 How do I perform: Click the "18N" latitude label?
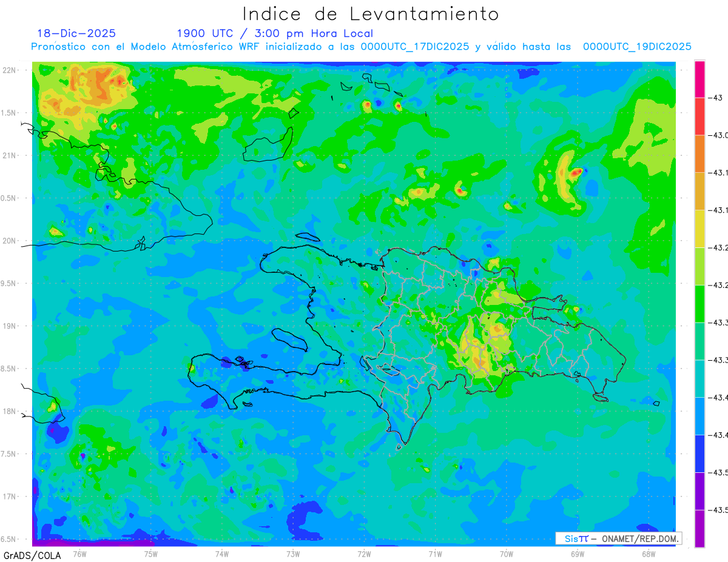pos(10,411)
